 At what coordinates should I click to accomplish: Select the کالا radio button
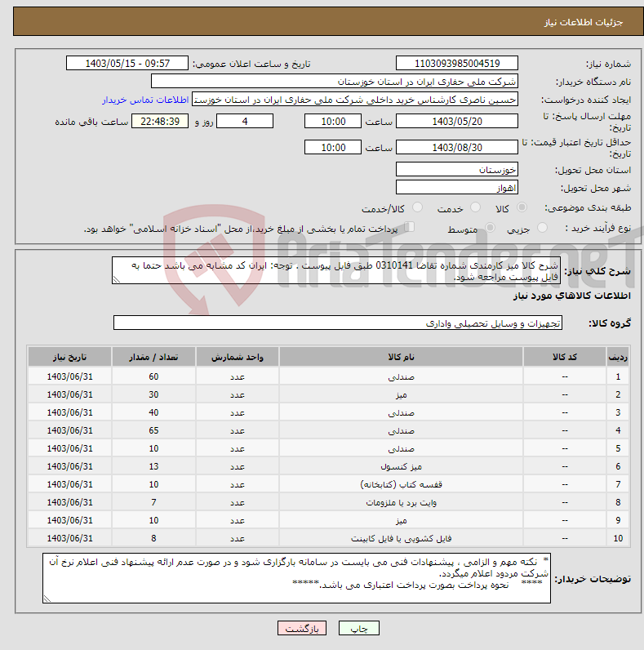tap(522, 207)
